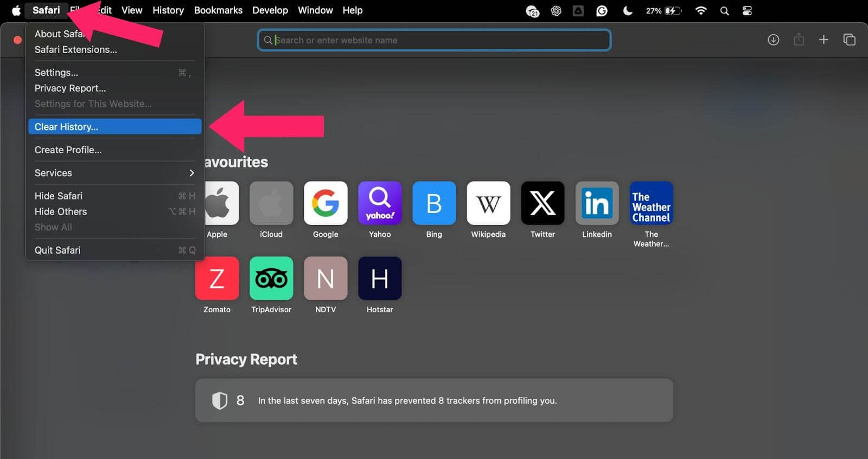Open the Wikipedia favourite tile
This screenshot has width=868, height=459.
tap(488, 203)
